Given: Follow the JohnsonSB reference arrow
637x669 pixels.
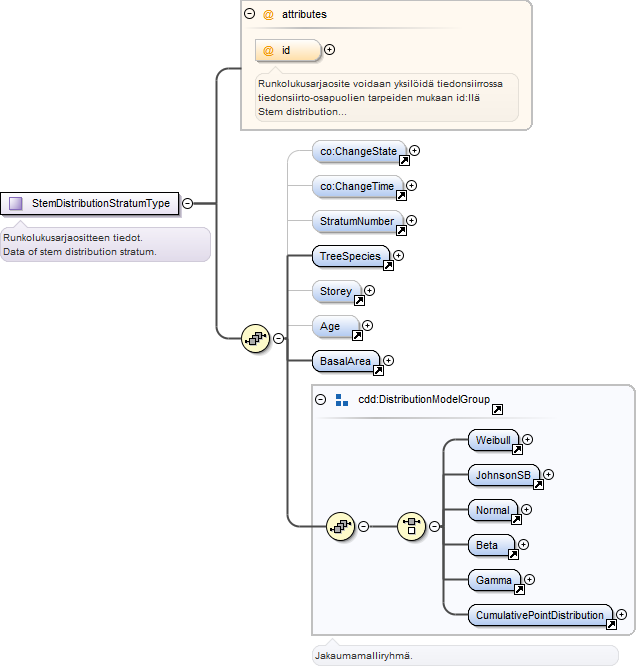Looking at the screenshot, I should pos(538,484).
